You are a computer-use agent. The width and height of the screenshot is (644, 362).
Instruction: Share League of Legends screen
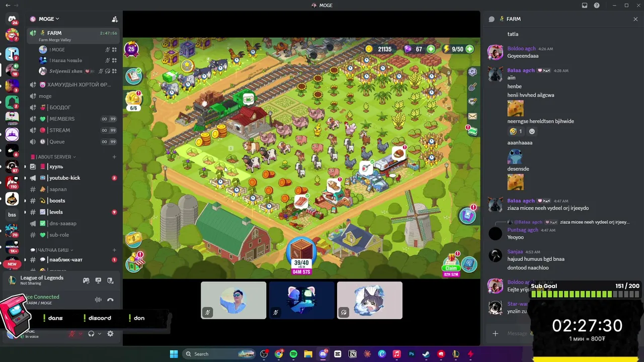coord(98,281)
